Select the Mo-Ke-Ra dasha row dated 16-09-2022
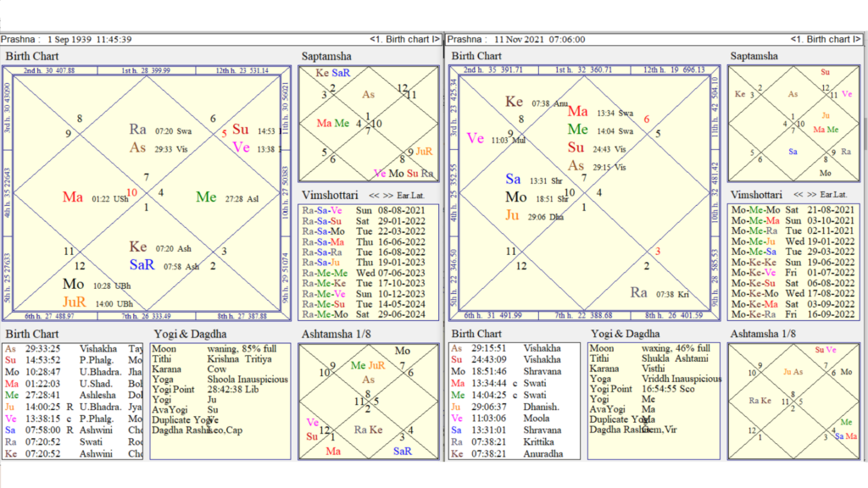Viewport: 868px width, 488px height. tap(793, 314)
